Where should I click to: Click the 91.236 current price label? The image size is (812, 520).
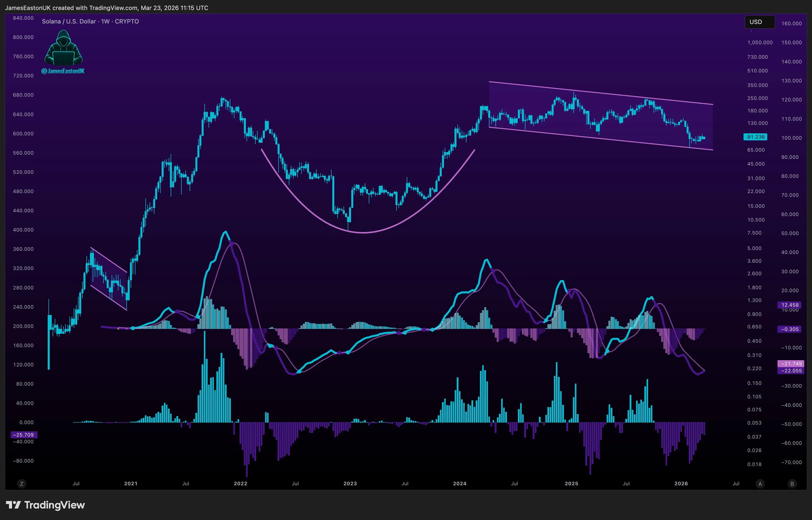pyautogui.click(x=755, y=137)
